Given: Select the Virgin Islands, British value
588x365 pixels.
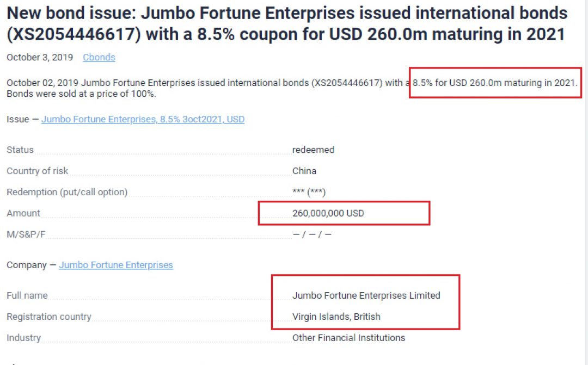Looking at the screenshot, I should tap(336, 317).
